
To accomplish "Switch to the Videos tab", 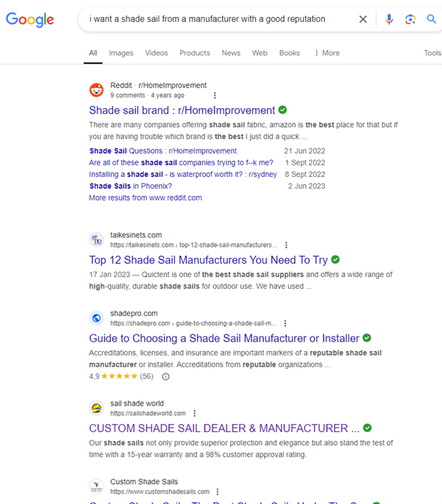I will pos(157,53).
